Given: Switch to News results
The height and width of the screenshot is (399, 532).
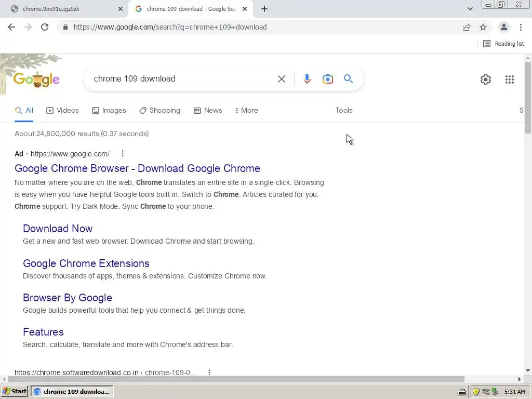Looking at the screenshot, I should point(208,111).
